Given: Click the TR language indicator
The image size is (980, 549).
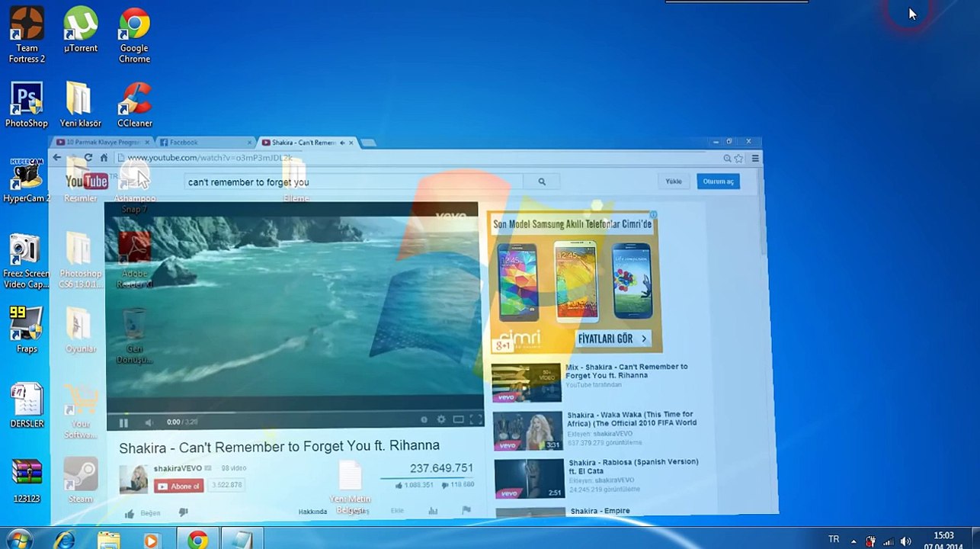Looking at the screenshot, I should click(833, 539).
